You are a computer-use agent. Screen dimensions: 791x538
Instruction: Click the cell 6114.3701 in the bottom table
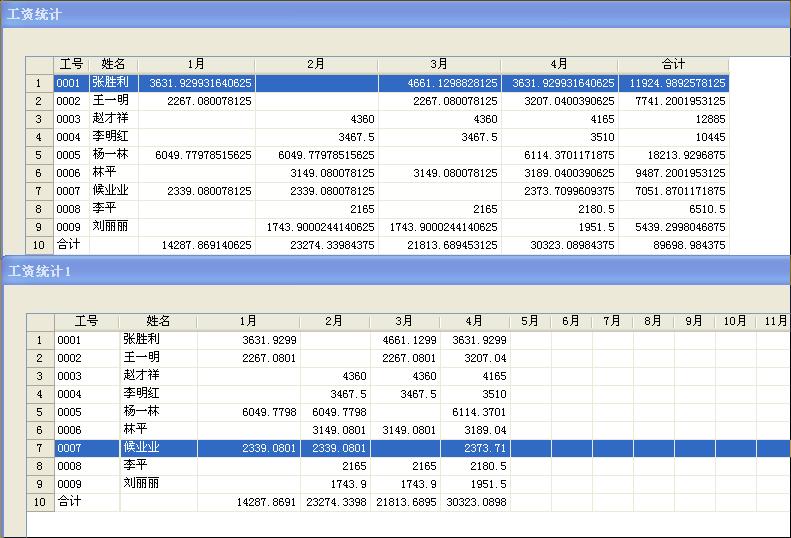coord(475,412)
